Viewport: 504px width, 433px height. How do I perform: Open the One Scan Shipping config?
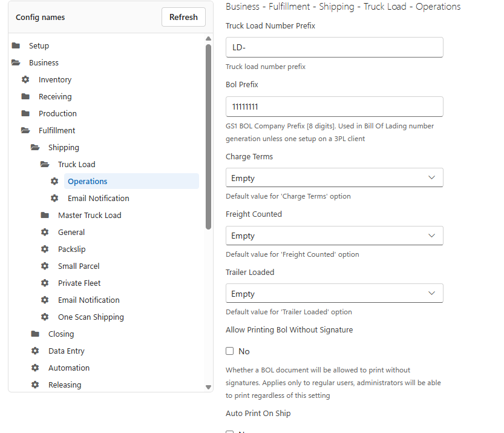(91, 317)
